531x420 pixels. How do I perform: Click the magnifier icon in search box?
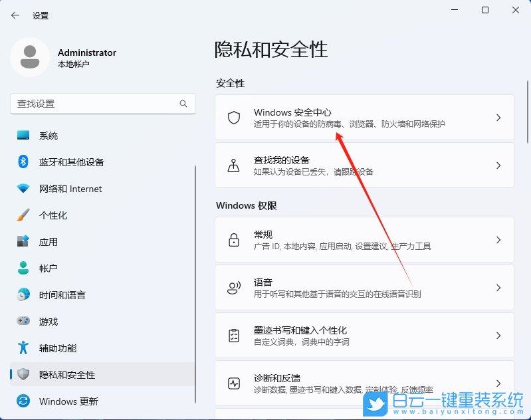pyautogui.click(x=183, y=104)
